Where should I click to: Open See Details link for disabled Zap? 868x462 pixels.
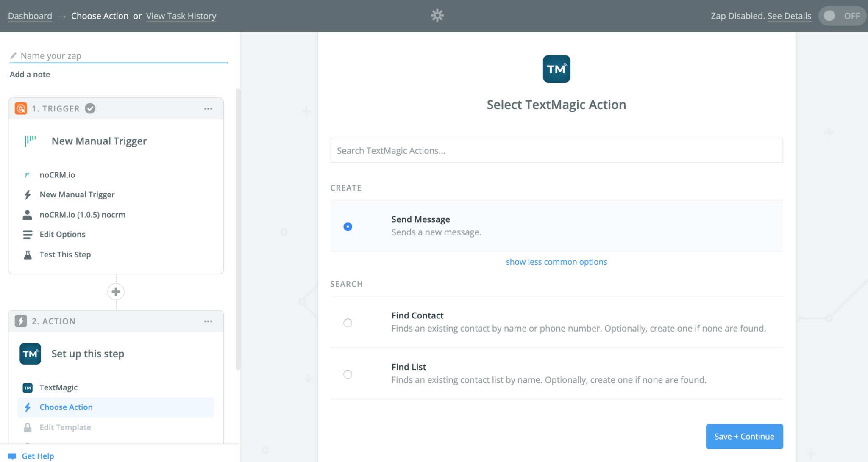[x=789, y=16]
